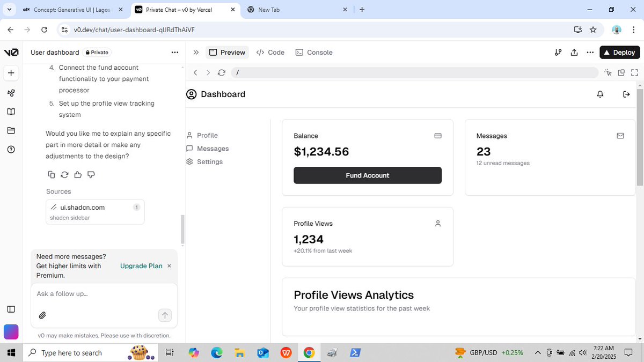Open preview in new window icon

point(621,72)
